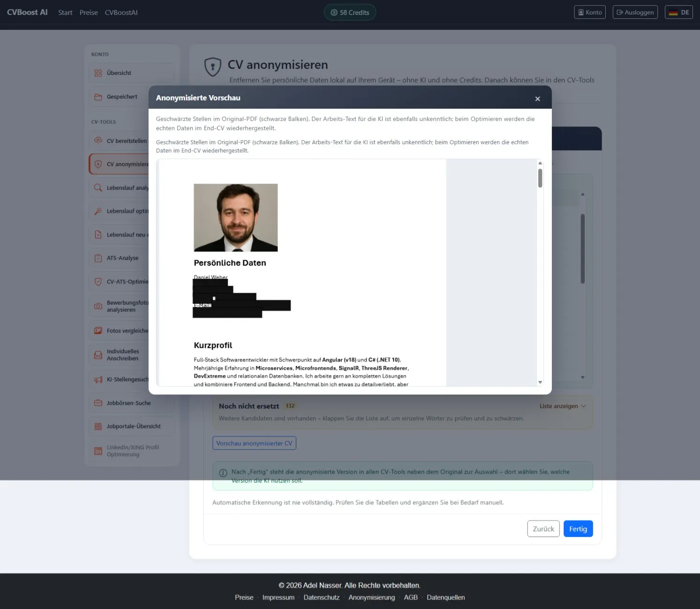Select Jobbörsen-Suche sidebar entry

132,403
